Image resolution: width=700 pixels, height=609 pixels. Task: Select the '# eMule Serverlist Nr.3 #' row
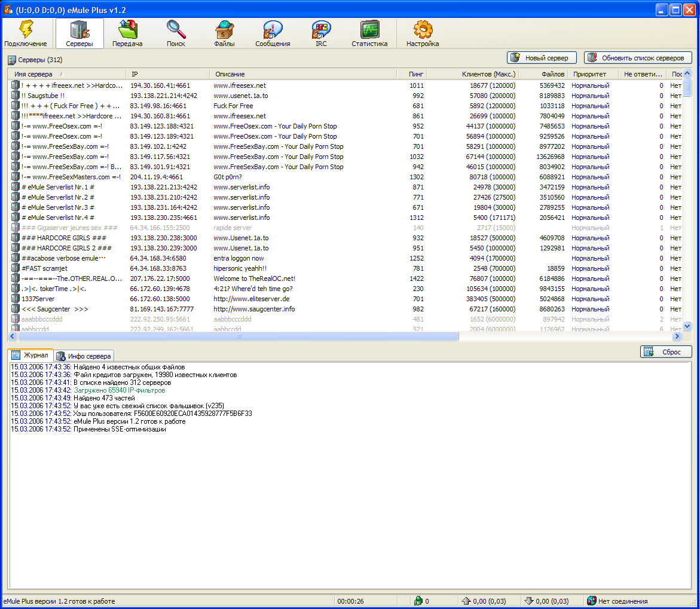pyautogui.click(x=346, y=207)
